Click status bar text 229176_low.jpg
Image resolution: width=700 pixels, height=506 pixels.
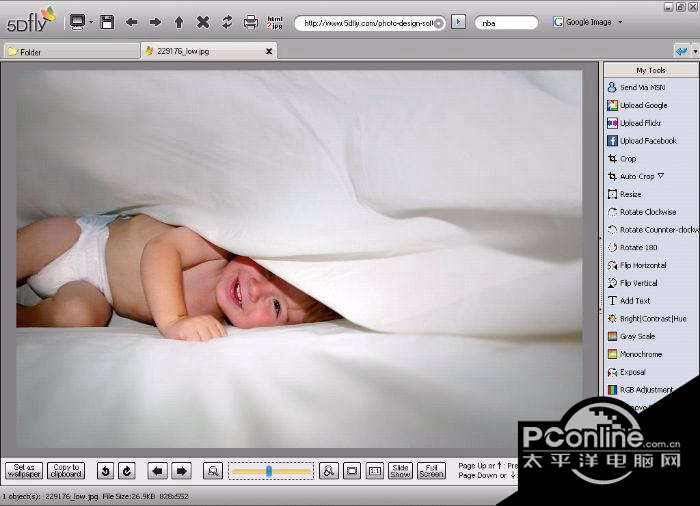tap(71, 496)
